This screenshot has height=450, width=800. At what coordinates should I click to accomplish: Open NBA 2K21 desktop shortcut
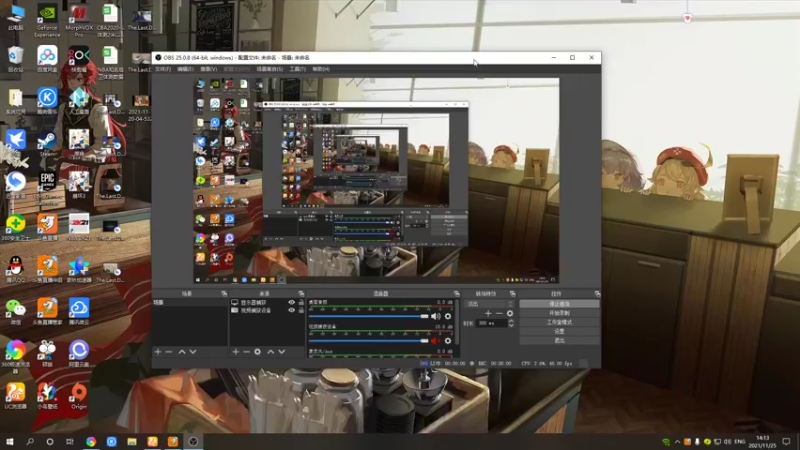[79, 228]
